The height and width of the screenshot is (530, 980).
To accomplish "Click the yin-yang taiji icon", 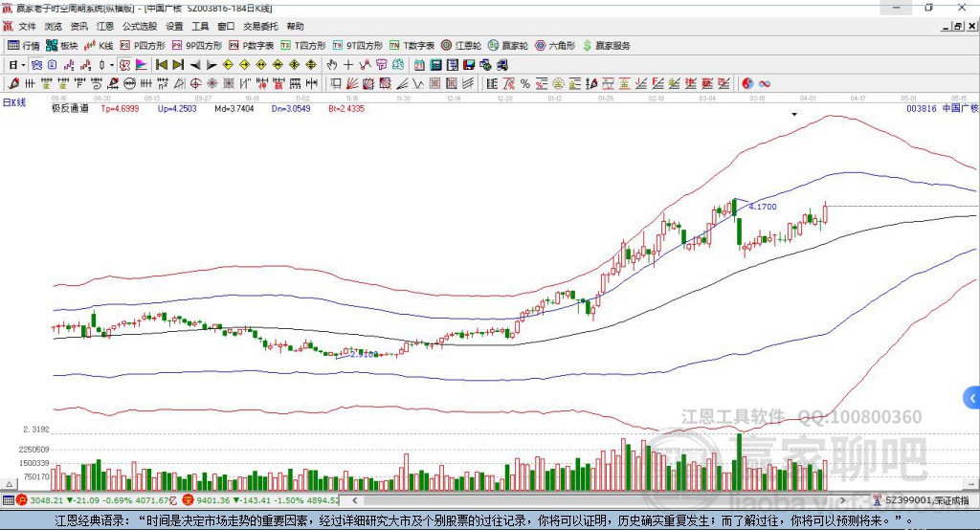I will [x=747, y=84].
